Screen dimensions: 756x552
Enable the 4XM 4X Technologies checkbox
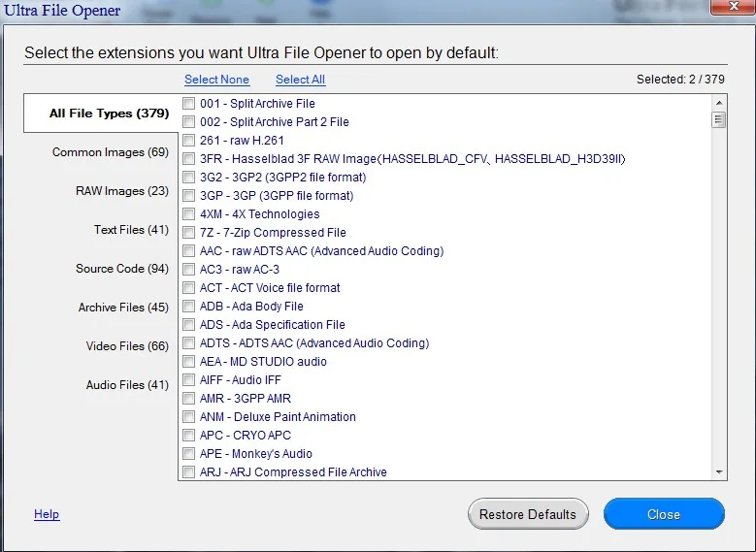tap(188, 214)
